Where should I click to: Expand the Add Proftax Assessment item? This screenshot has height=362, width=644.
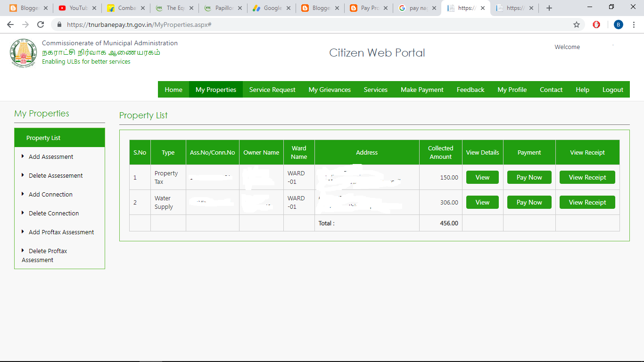click(x=60, y=232)
